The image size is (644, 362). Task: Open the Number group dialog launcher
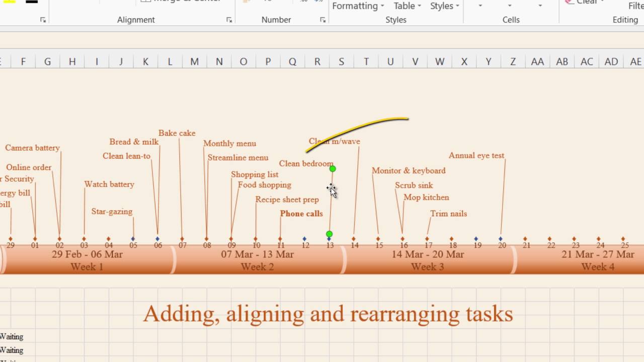(323, 20)
